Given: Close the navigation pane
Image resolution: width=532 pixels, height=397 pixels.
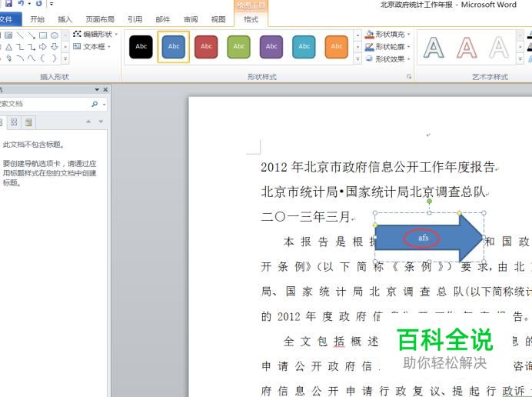Looking at the screenshot, I should 105,90.
